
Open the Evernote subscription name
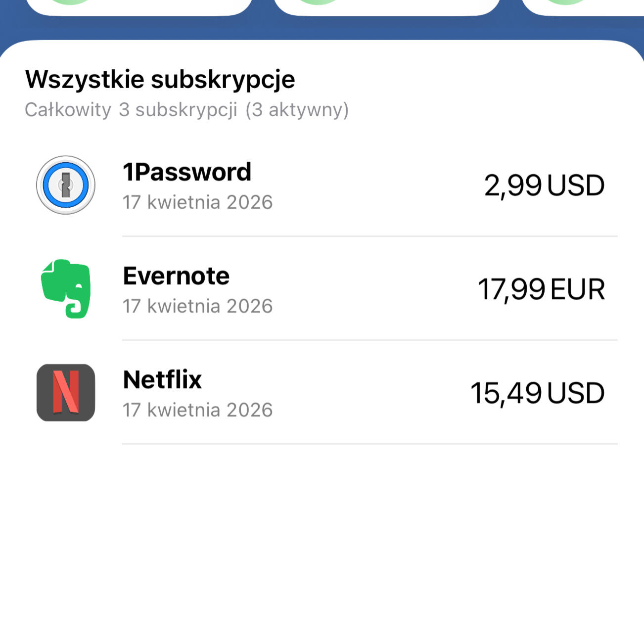pos(176,276)
